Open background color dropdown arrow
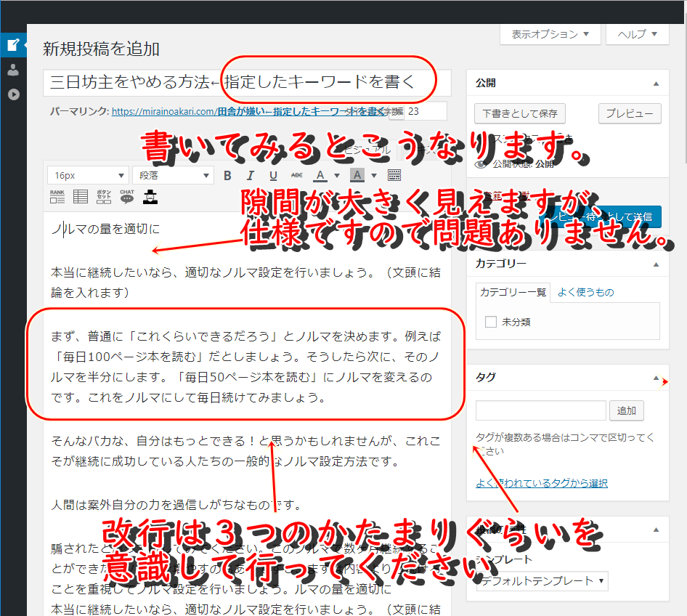This screenshot has height=616, width=687. (374, 176)
